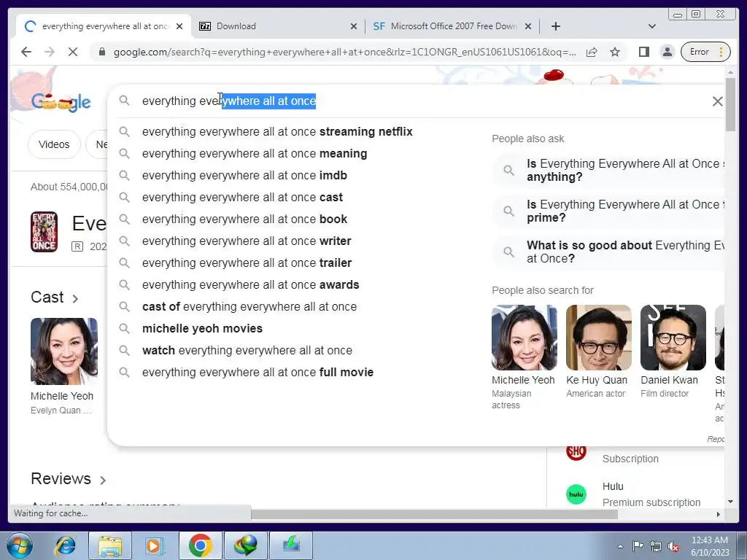This screenshot has width=747, height=560.
Task: Click the Error update button
Action: tap(705, 52)
